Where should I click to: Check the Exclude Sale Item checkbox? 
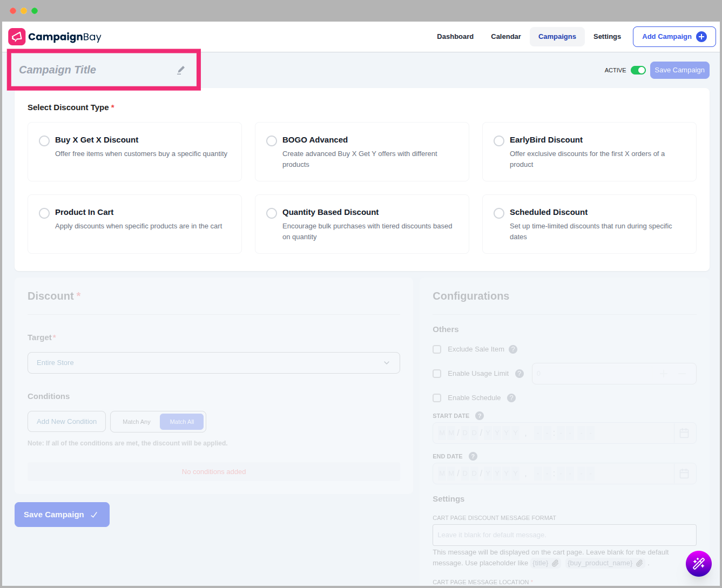(437, 349)
